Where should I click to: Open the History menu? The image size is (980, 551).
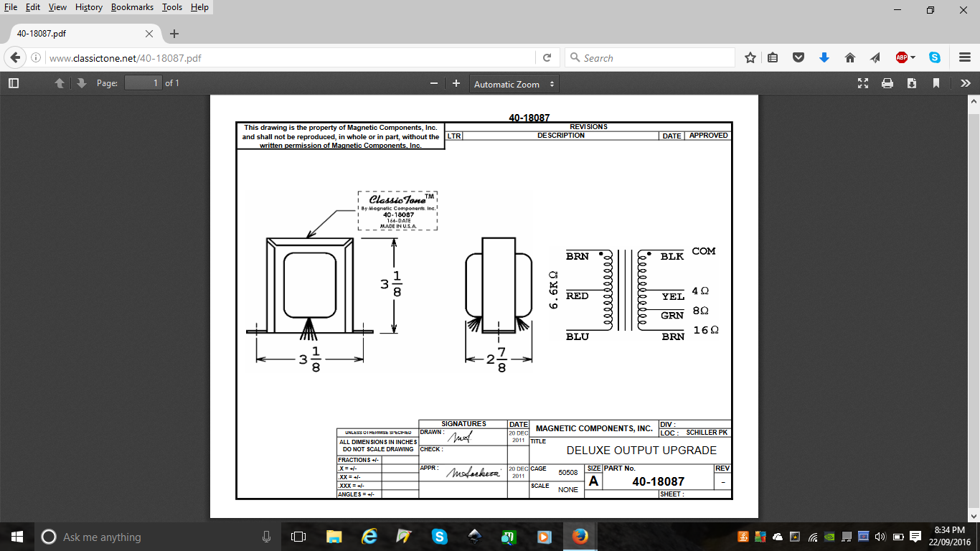click(x=89, y=7)
